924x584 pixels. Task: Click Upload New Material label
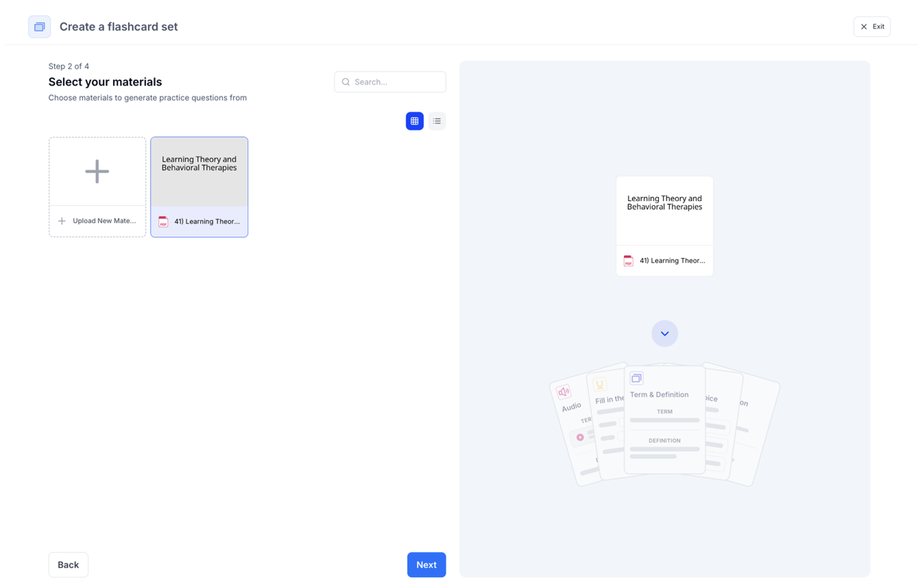pos(104,221)
